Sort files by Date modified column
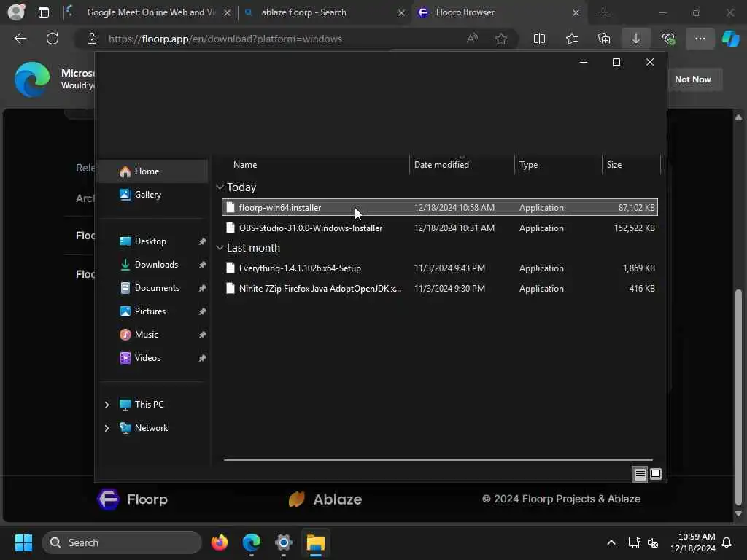This screenshot has width=747, height=560. 462,165
